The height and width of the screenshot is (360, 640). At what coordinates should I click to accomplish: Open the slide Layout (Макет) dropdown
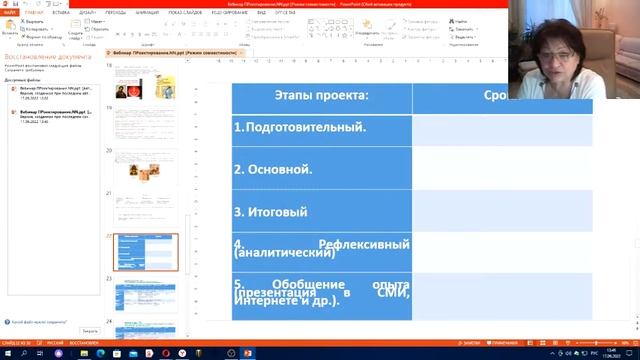point(96,21)
